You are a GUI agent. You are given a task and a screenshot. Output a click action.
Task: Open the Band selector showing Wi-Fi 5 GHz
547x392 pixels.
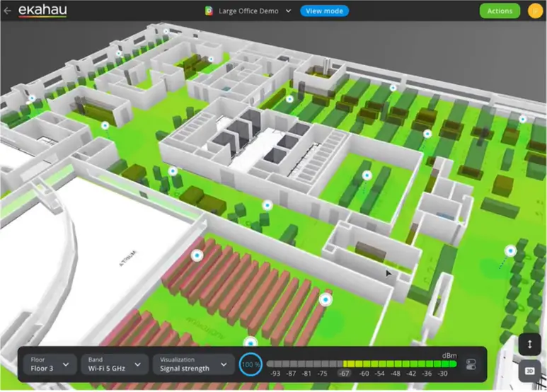pyautogui.click(x=115, y=364)
